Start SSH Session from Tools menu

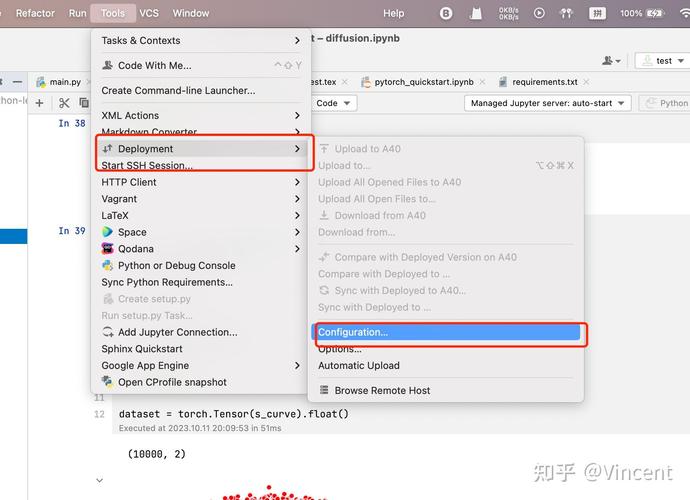point(201,165)
